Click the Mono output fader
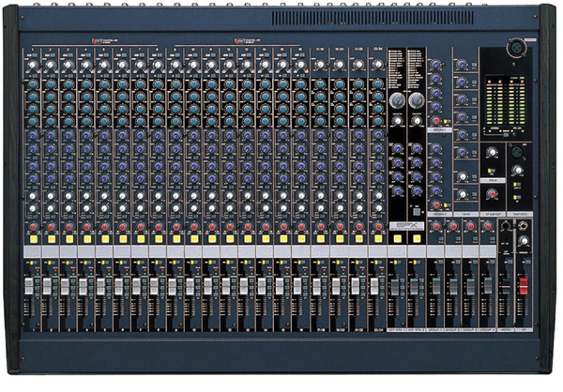This screenshot has height=392, width=563. pos(507,284)
